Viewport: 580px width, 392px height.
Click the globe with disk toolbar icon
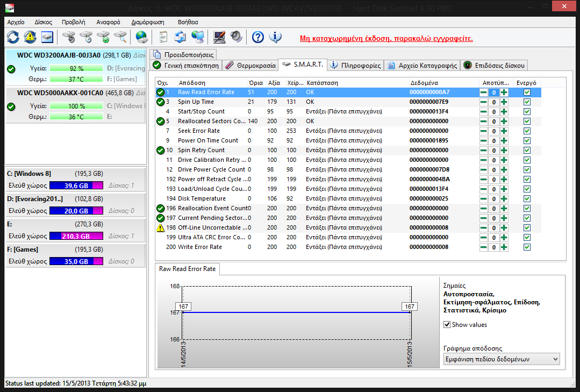(x=142, y=37)
